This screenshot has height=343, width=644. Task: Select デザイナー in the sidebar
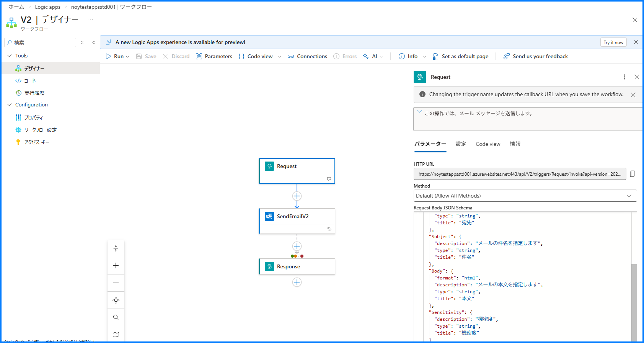[x=51, y=68]
